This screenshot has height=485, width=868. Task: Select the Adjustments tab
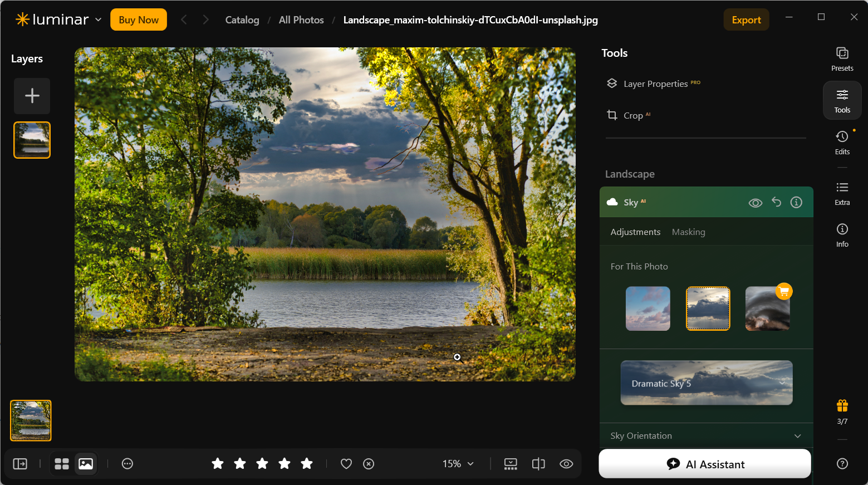click(635, 232)
